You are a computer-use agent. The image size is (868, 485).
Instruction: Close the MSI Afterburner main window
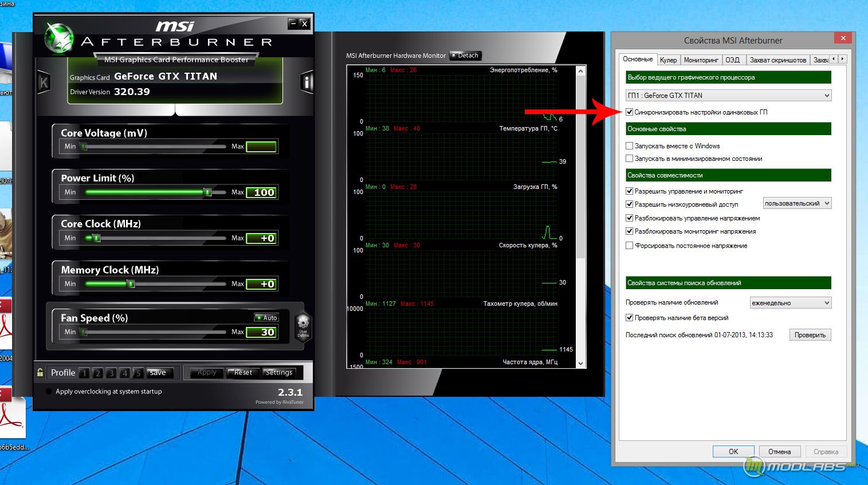[x=305, y=23]
